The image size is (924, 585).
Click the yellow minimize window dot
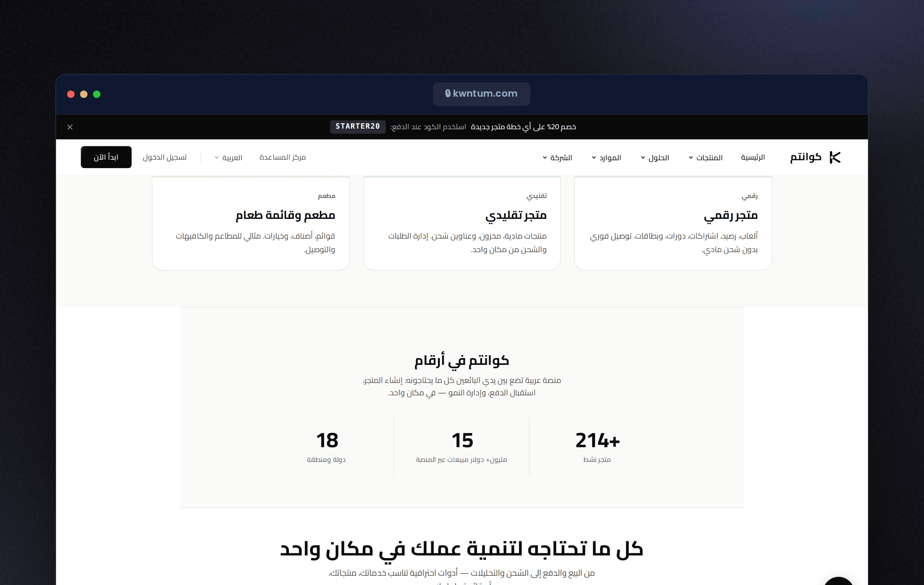tap(84, 94)
